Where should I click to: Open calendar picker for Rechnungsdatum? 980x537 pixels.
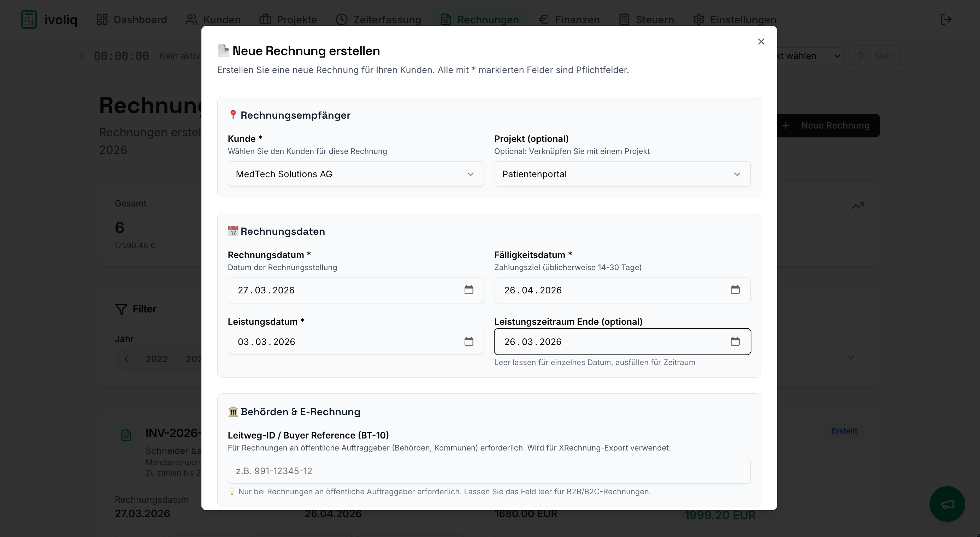pos(468,290)
